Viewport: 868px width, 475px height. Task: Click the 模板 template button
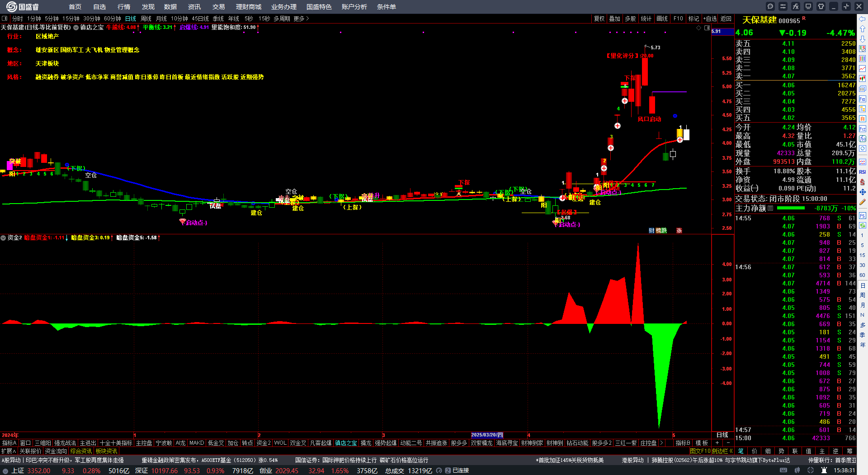pyautogui.click(x=702, y=443)
